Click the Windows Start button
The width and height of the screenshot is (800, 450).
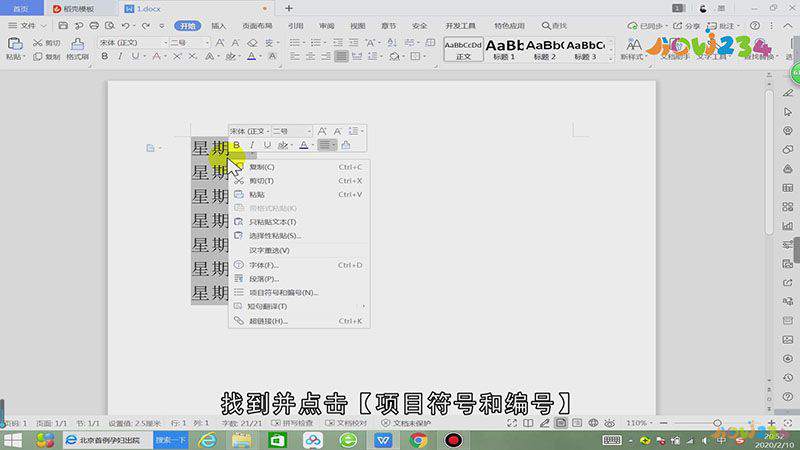12,440
